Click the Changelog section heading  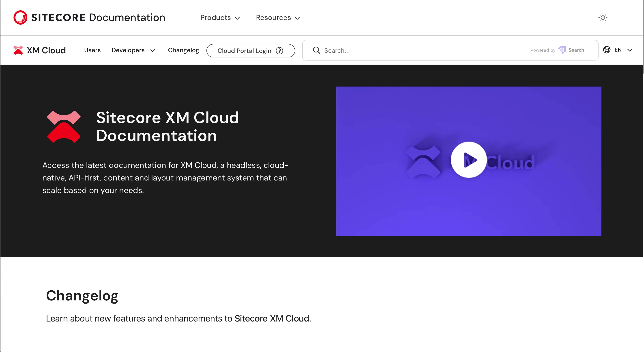[x=82, y=296]
